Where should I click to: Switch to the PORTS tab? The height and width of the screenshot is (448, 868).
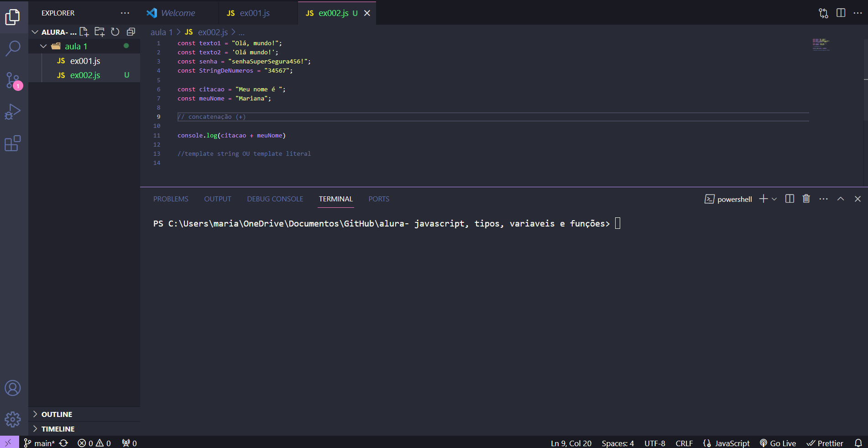(379, 199)
